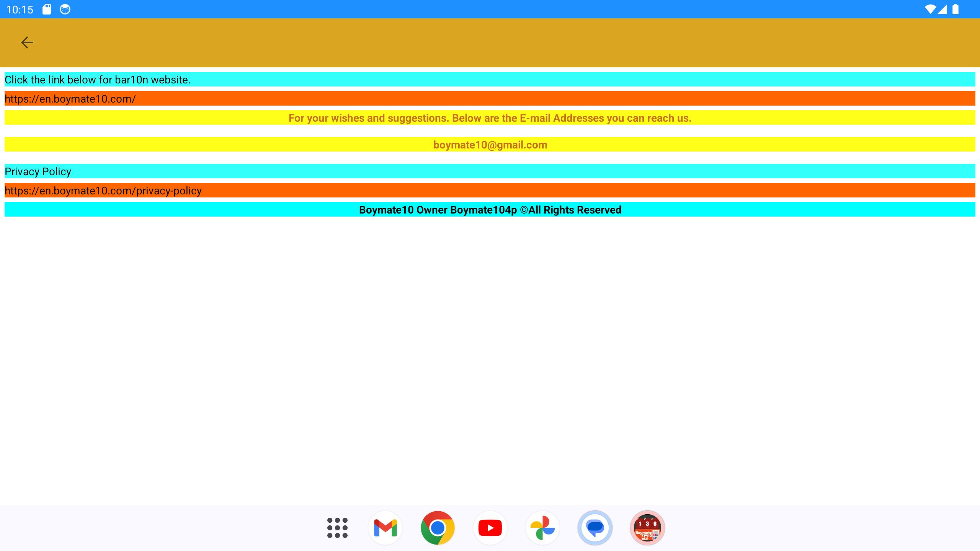Select the 'Privacy Policy' heading text
The image size is (980, 551).
(x=38, y=171)
